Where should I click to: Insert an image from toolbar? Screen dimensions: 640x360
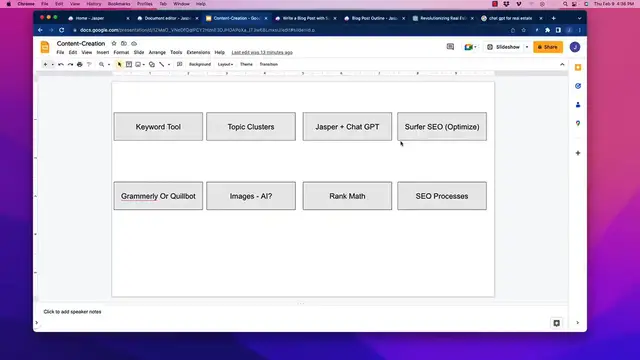pos(138,64)
